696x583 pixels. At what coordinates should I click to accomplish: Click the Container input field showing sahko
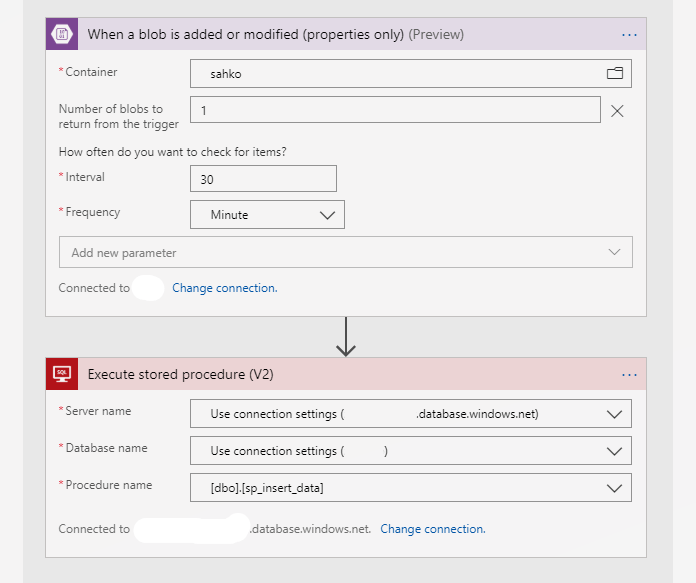395,74
